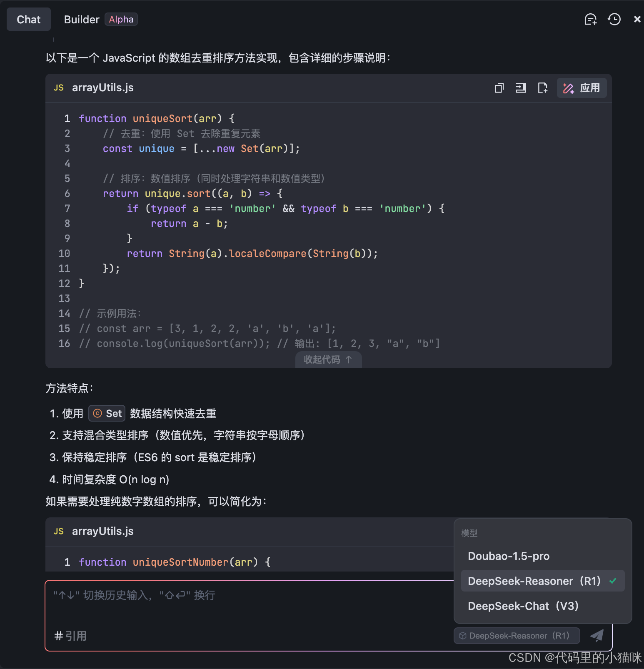Click text '时间复杂度 O(n log n)'

click(115, 479)
